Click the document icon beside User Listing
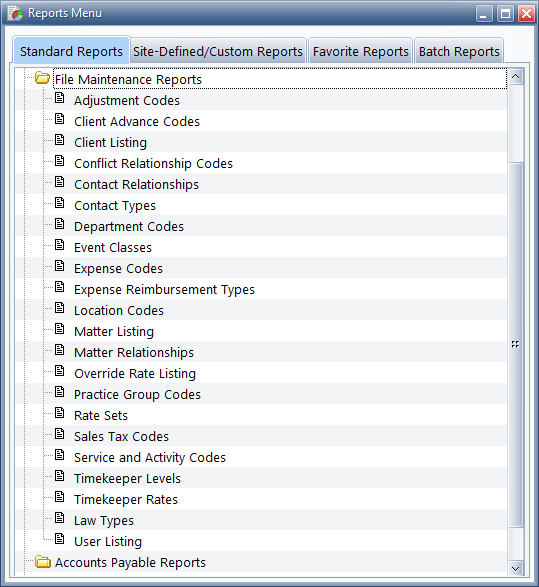539x587 pixels. [60, 539]
